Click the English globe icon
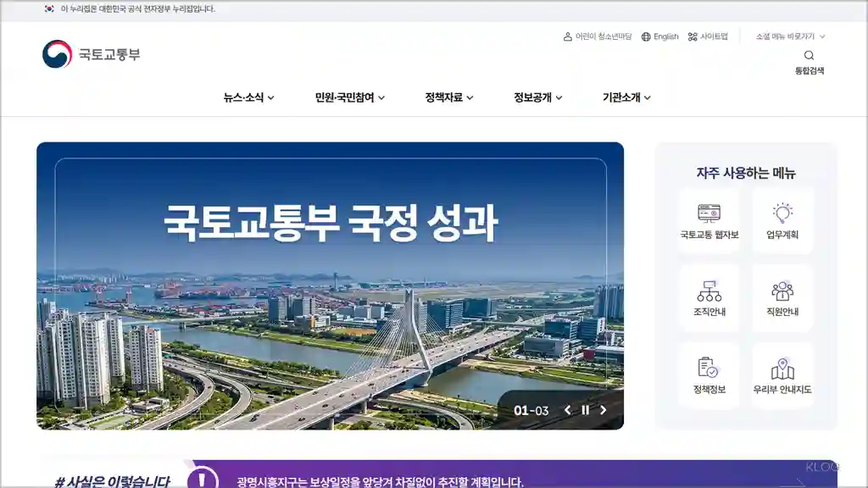The height and width of the screenshot is (488, 868). point(647,36)
